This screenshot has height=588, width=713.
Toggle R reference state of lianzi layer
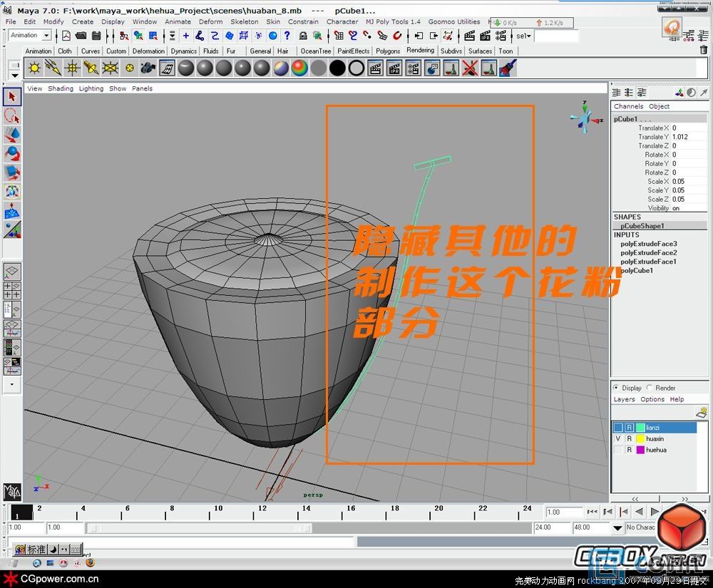click(630, 428)
